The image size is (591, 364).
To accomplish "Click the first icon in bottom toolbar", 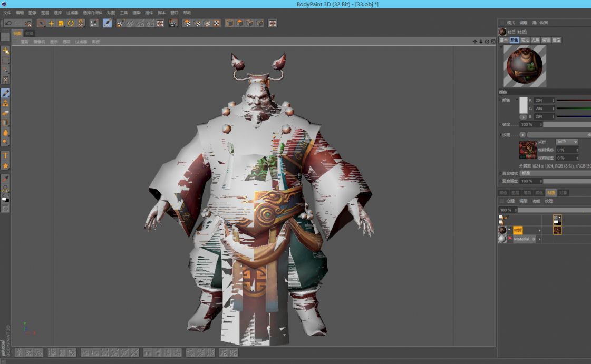I will coord(19,353).
